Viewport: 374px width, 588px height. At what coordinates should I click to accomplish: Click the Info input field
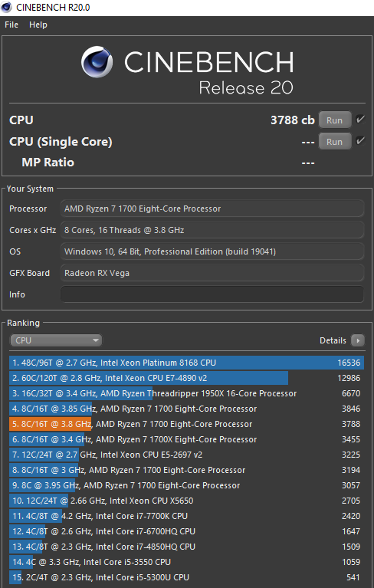pyautogui.click(x=212, y=294)
